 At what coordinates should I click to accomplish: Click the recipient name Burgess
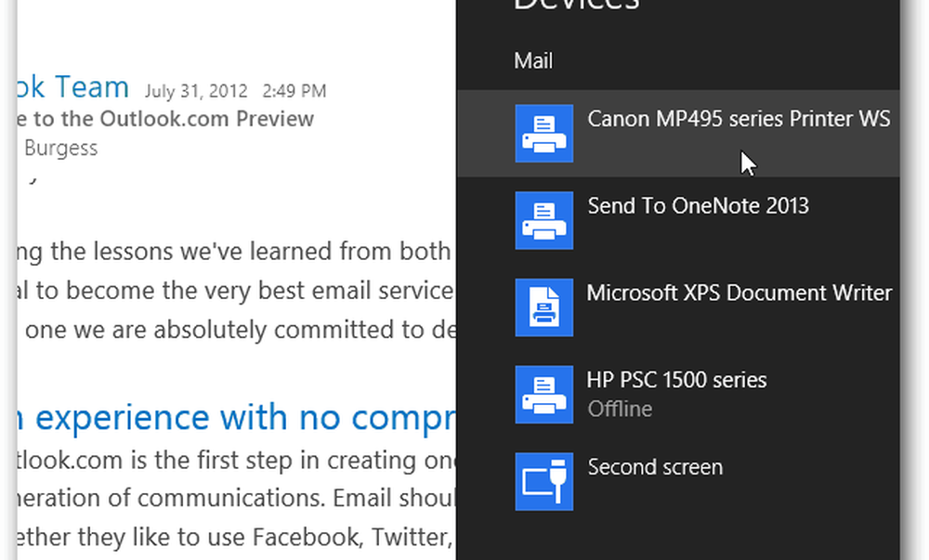61,148
